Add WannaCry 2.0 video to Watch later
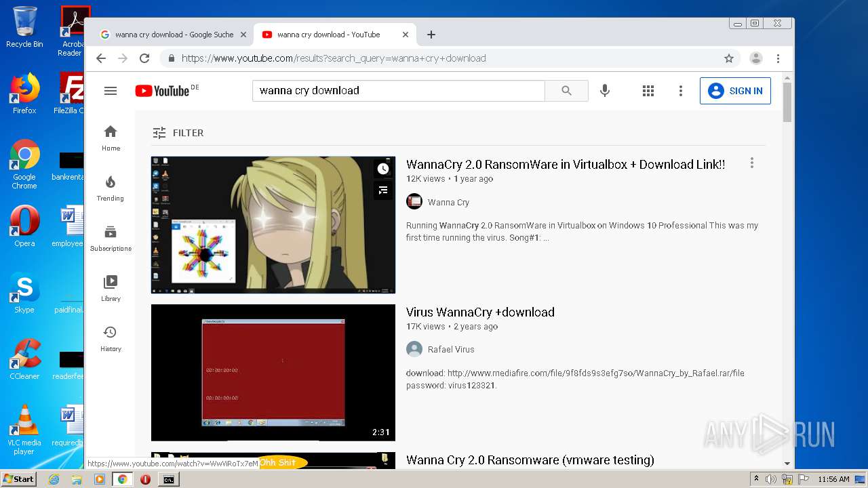 [383, 169]
